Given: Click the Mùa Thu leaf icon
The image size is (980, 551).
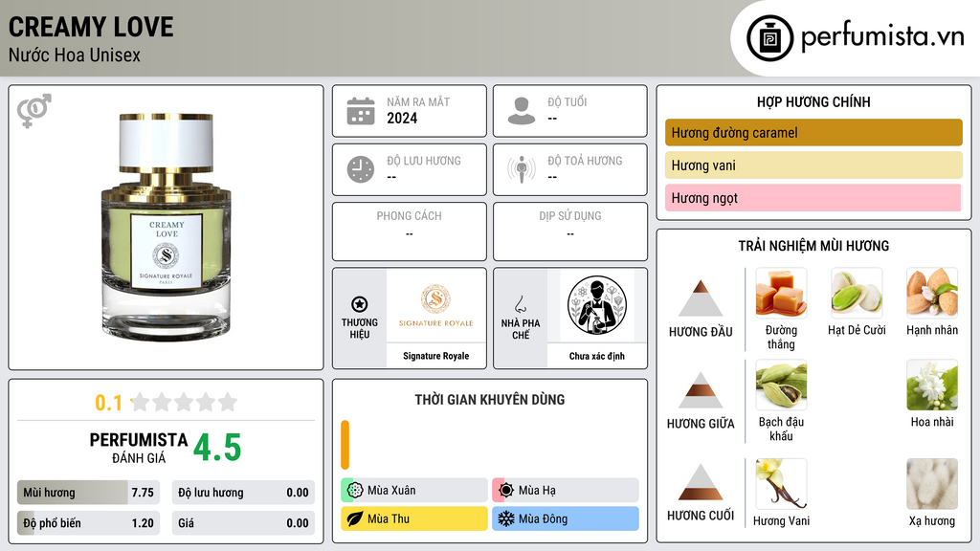Looking at the screenshot, I should coord(355,518).
